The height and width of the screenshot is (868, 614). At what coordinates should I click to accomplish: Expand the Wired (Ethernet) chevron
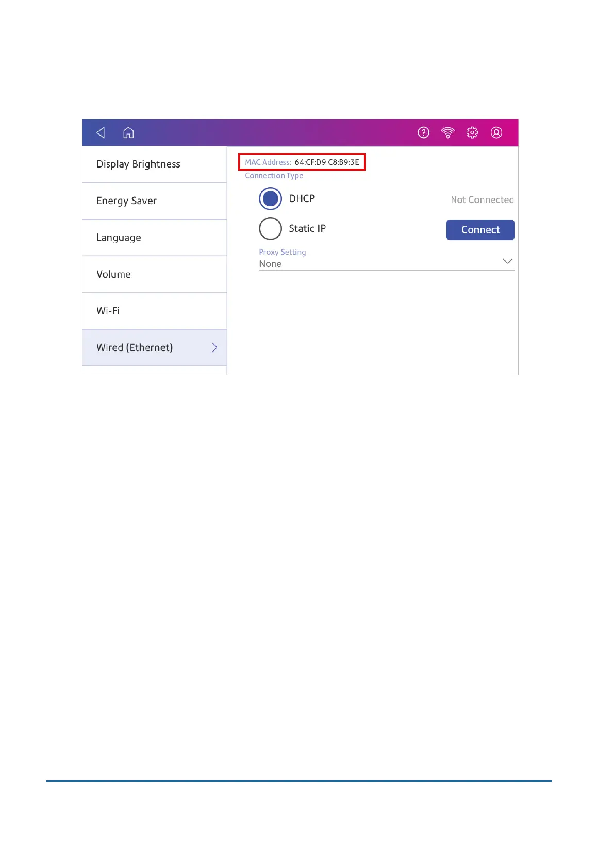[x=214, y=348]
